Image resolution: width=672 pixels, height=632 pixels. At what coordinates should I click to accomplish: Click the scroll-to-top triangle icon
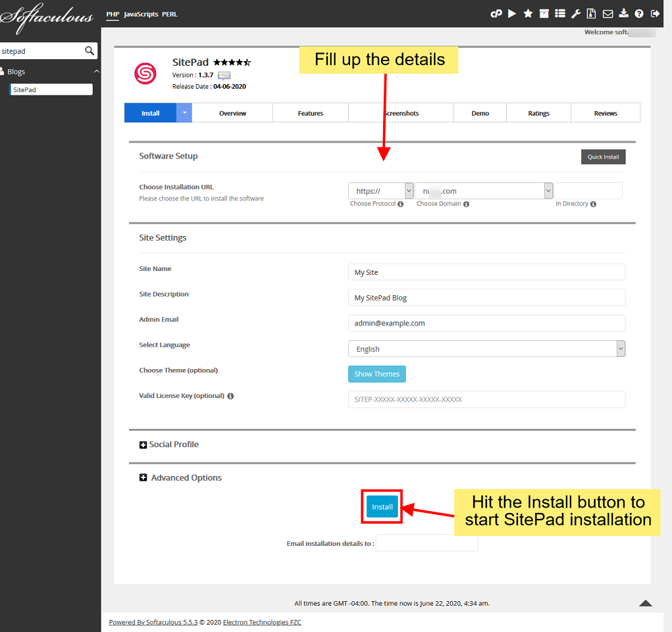coord(645,603)
